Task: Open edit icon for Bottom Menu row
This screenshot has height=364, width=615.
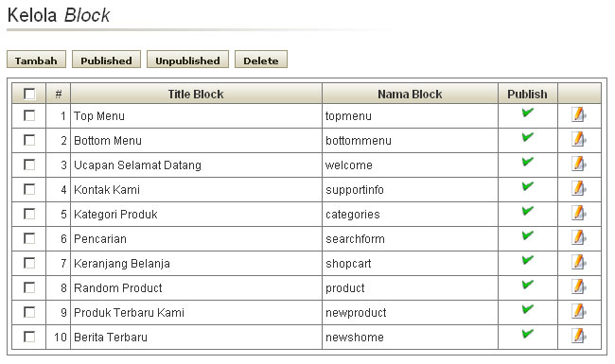Action: [x=579, y=139]
